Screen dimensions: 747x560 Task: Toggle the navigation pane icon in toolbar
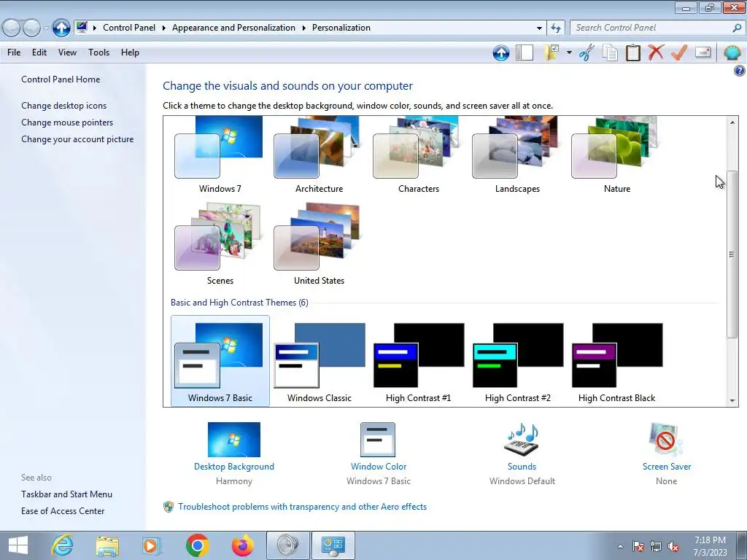(524, 52)
